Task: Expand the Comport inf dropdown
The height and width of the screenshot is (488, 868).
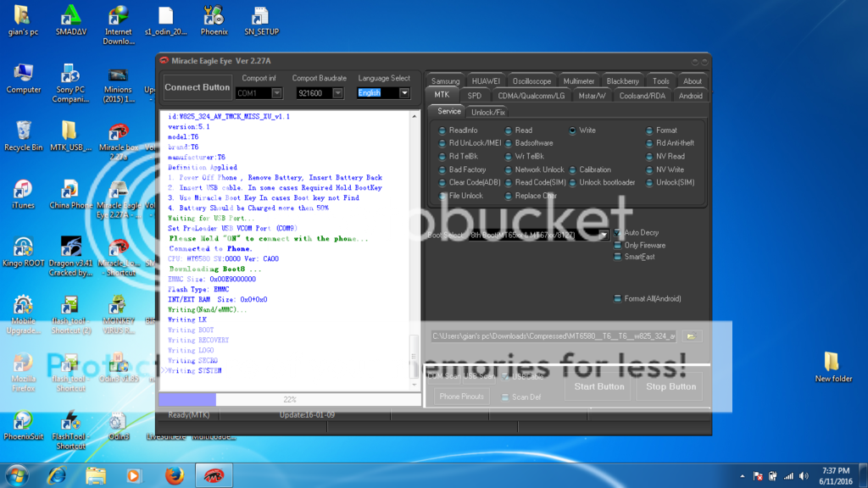Action: pos(276,93)
